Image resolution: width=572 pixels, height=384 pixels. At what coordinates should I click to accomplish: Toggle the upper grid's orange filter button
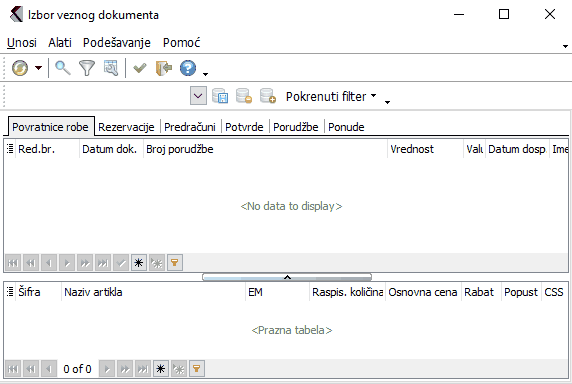click(x=175, y=263)
